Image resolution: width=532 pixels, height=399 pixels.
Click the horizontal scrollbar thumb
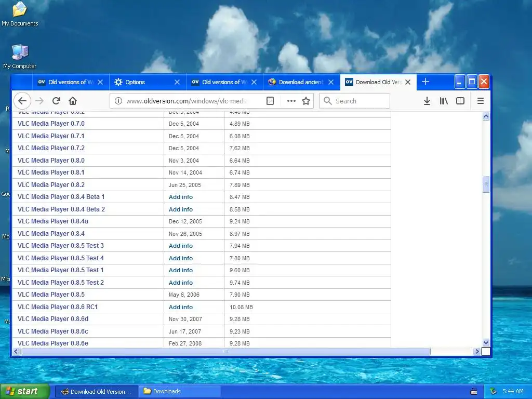225,352
